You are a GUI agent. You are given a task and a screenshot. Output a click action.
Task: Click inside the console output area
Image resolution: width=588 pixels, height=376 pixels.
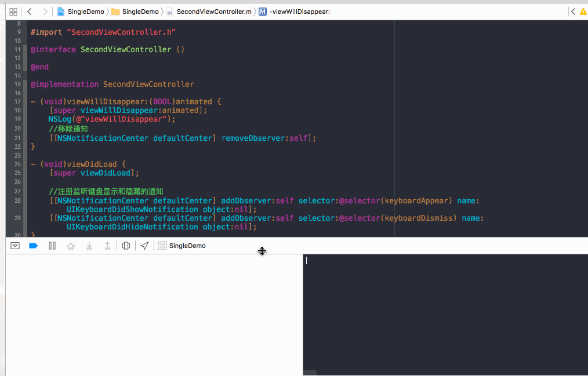click(445, 315)
